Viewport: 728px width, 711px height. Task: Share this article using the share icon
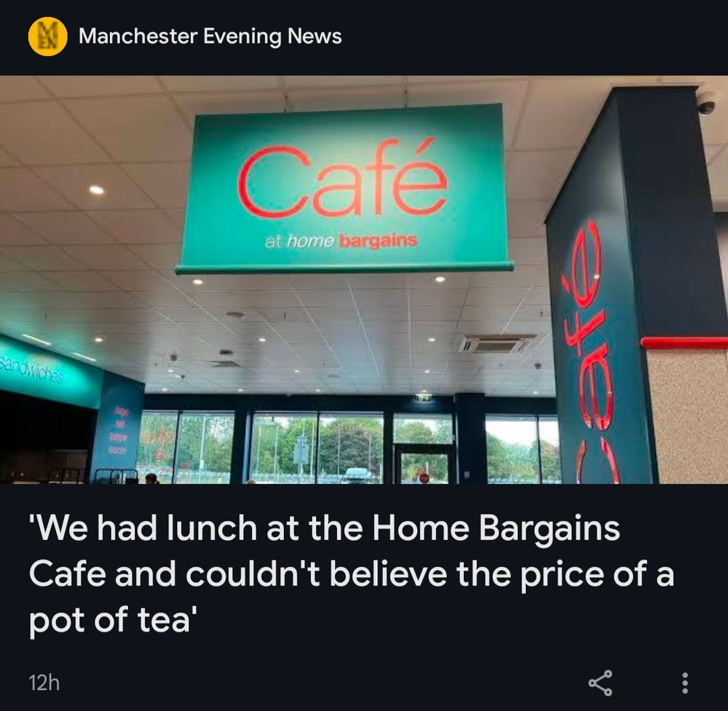(601, 683)
